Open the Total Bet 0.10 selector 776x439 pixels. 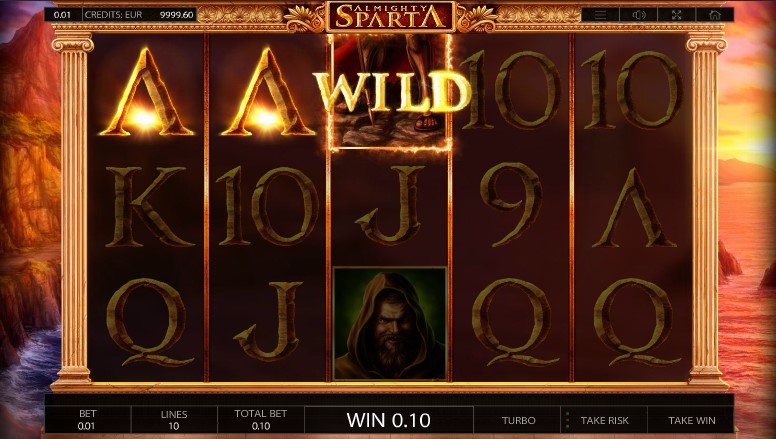[260, 420]
